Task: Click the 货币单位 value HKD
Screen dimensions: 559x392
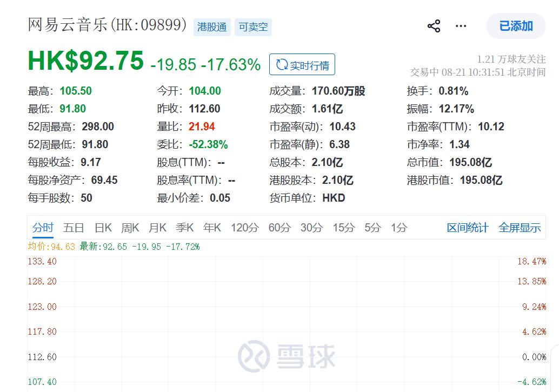Action: coord(334,198)
